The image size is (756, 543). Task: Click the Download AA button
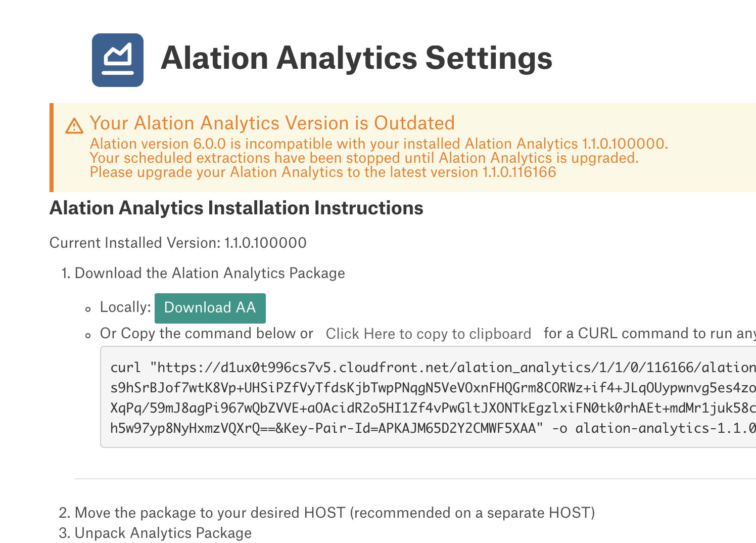pyautogui.click(x=210, y=308)
